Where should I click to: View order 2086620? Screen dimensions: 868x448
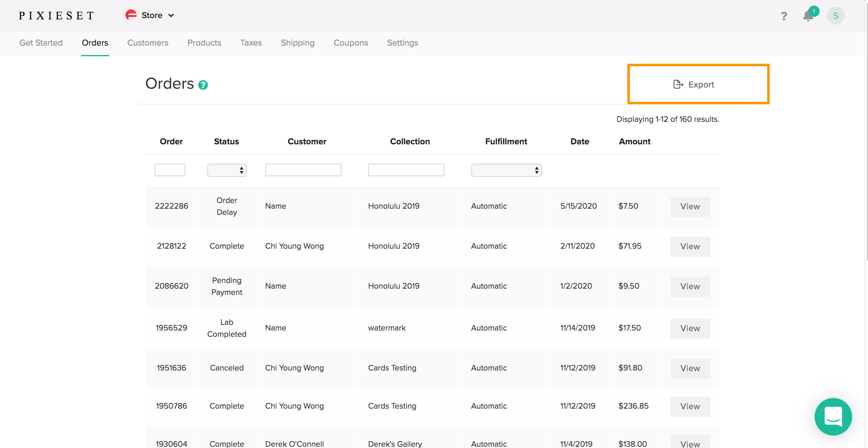click(690, 286)
